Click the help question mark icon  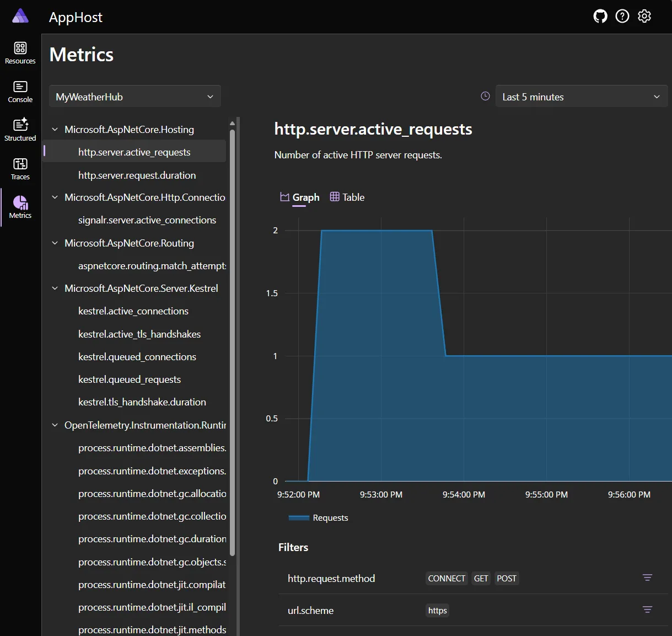coord(622,16)
